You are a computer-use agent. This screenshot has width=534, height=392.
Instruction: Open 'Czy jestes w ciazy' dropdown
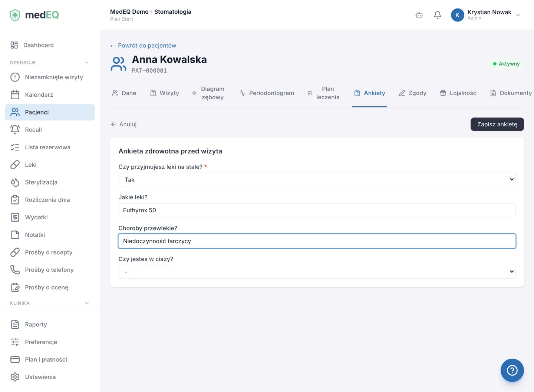[x=317, y=272]
